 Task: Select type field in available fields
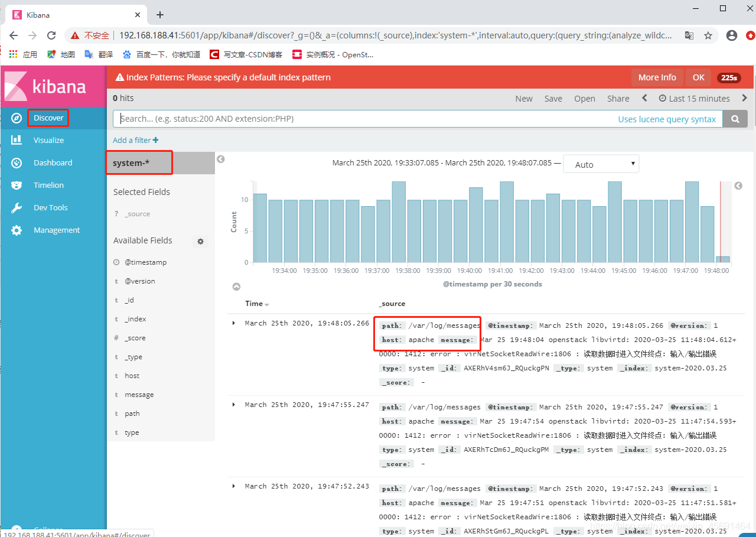tap(132, 432)
